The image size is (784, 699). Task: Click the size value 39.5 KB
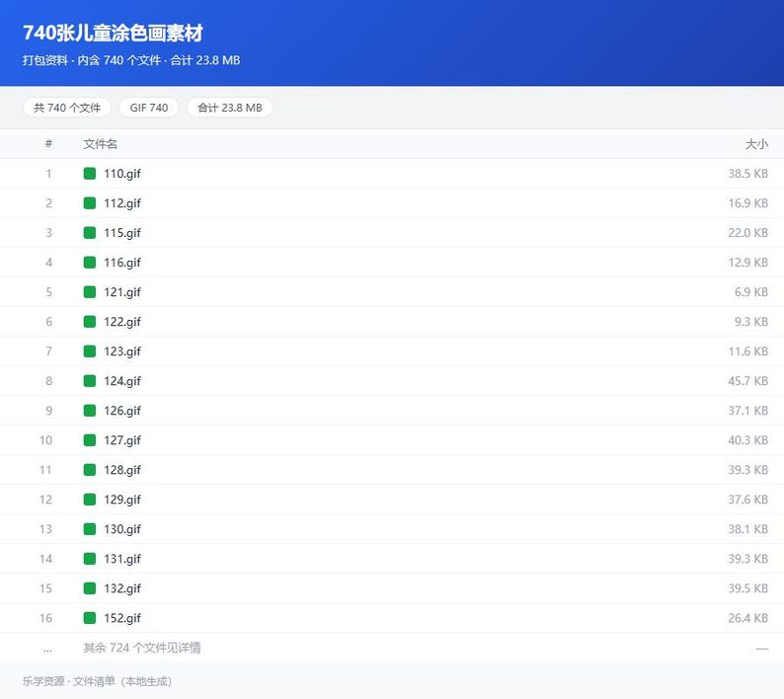pos(748,588)
